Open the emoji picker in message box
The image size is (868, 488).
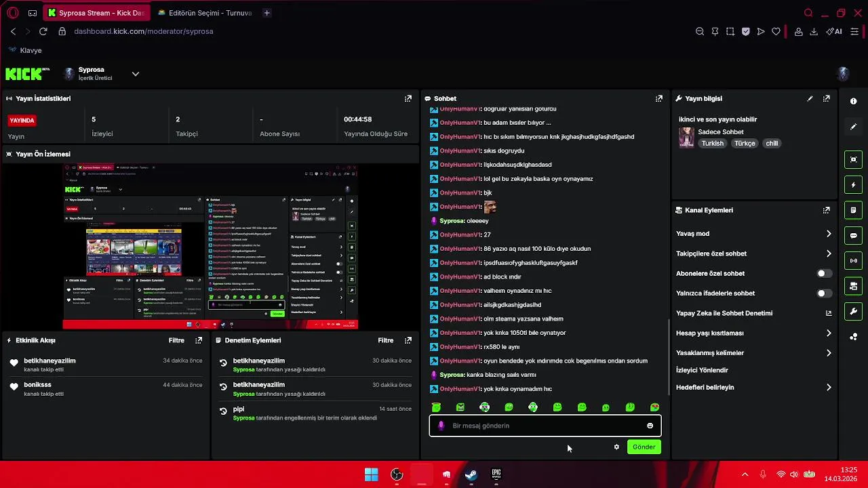(650, 426)
